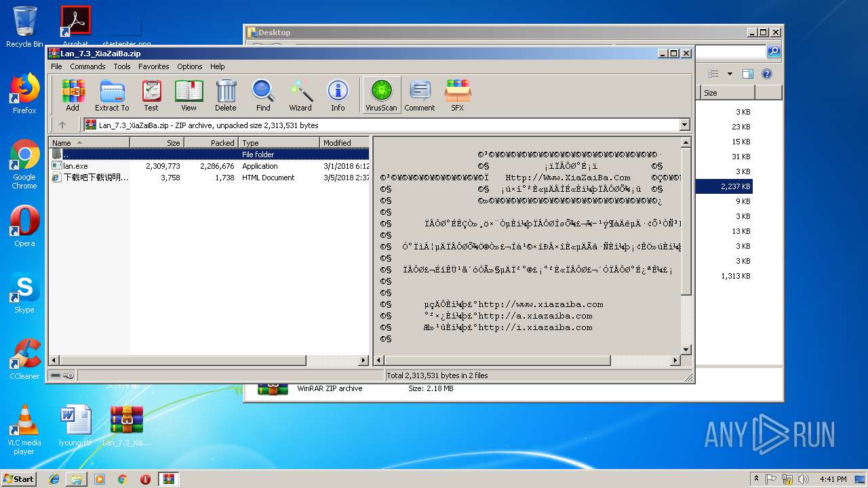Select the parent folder '..' row
The image size is (868, 488).
210,155
